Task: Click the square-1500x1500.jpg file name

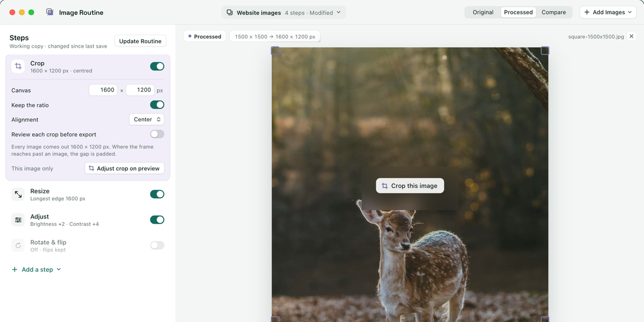Action: pos(596,37)
